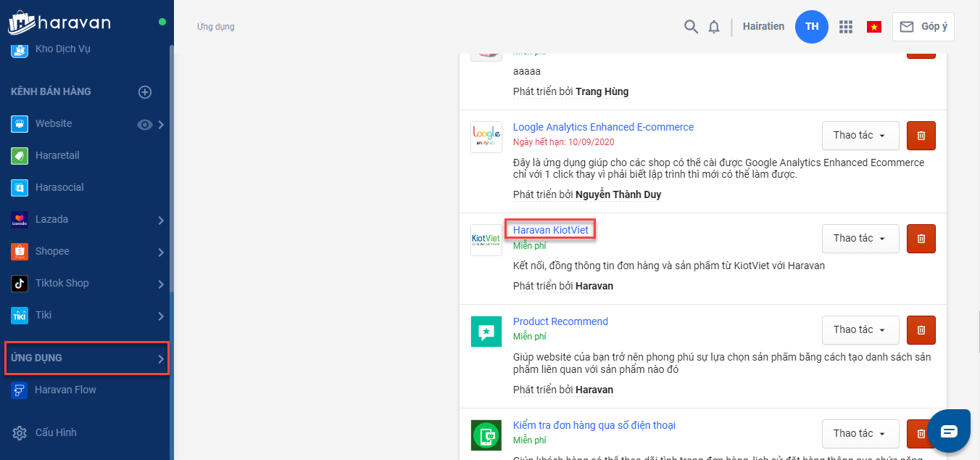
Task: Click the Tiktok Shop icon
Action: (x=20, y=284)
